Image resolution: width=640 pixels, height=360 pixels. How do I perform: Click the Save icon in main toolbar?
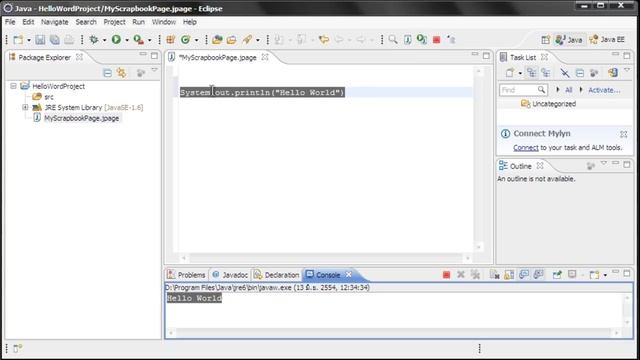click(x=40, y=40)
